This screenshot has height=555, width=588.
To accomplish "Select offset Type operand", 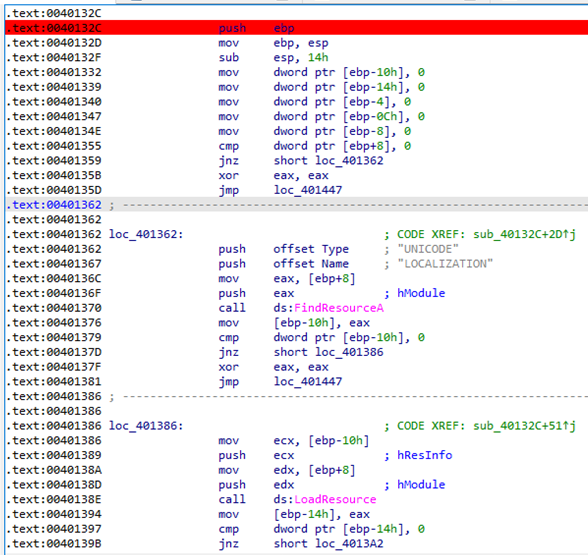I will (x=311, y=249).
